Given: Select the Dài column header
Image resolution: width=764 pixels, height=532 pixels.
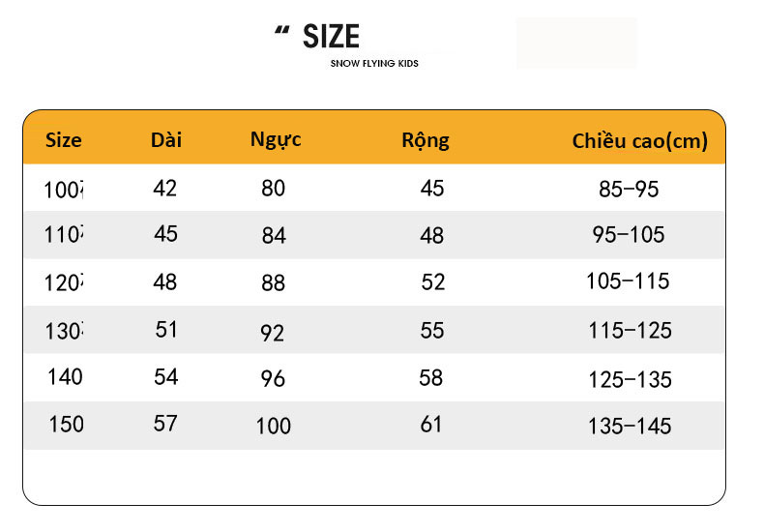Looking at the screenshot, I should [x=166, y=140].
